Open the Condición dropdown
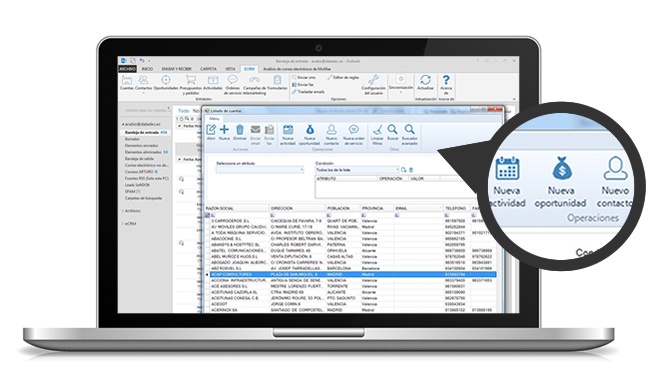650x388 pixels. [357, 170]
